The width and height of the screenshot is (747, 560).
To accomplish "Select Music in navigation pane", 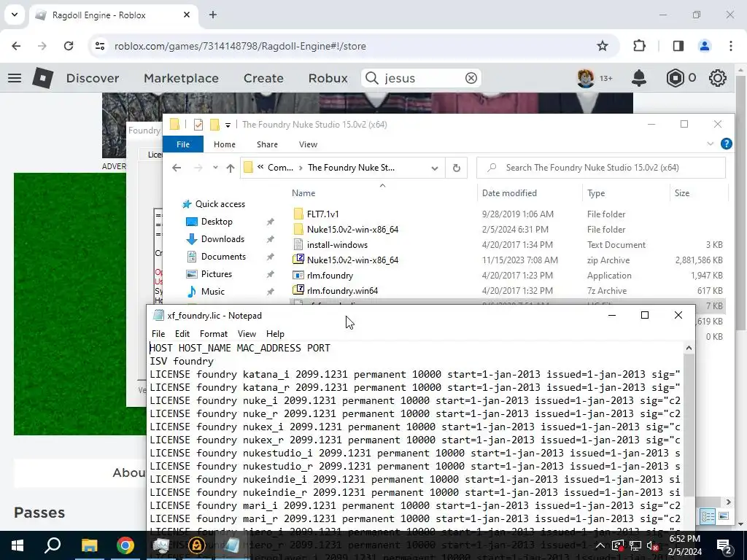I will click(212, 292).
